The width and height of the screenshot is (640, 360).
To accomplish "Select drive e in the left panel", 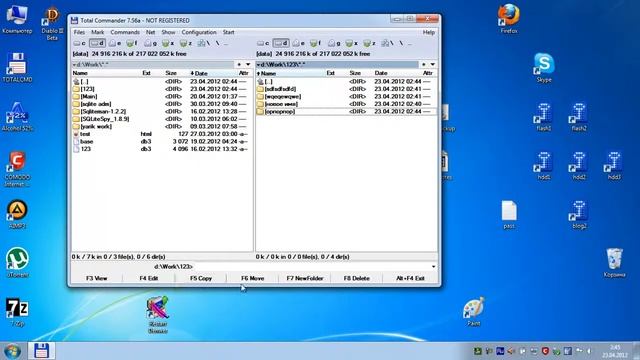I will [115, 43].
